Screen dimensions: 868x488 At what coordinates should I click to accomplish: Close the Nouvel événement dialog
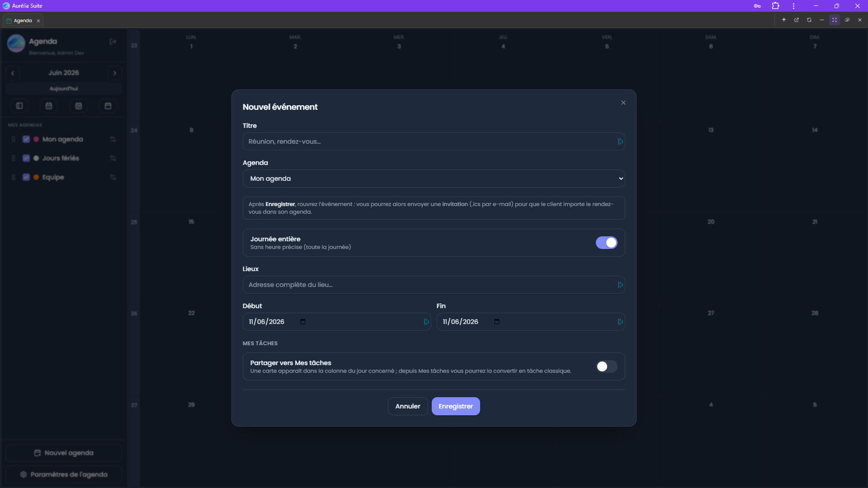point(623,103)
